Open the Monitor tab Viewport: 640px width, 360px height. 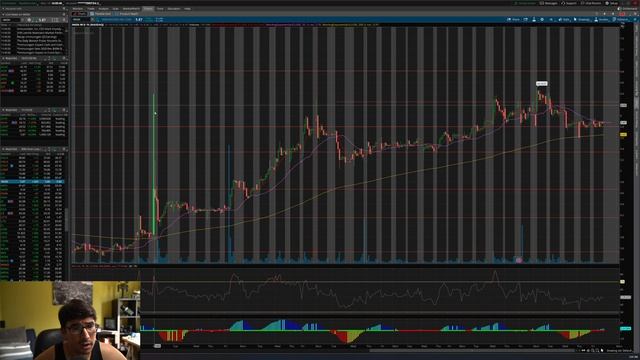78,9
